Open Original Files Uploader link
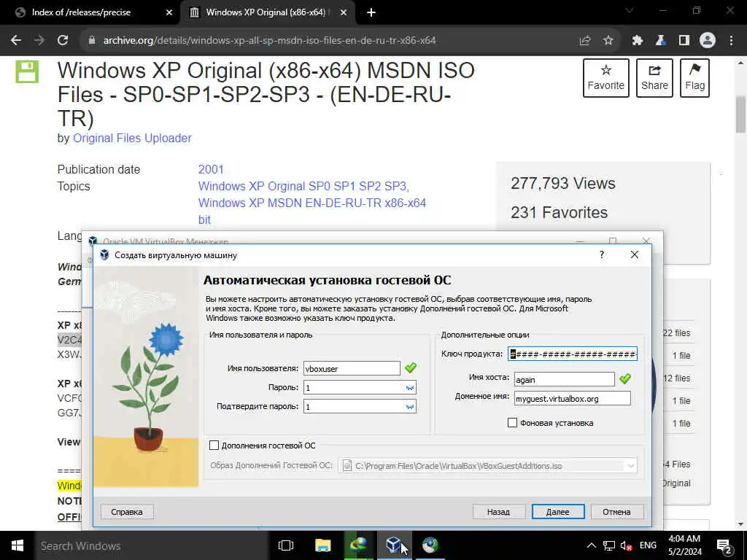 pyautogui.click(x=132, y=138)
